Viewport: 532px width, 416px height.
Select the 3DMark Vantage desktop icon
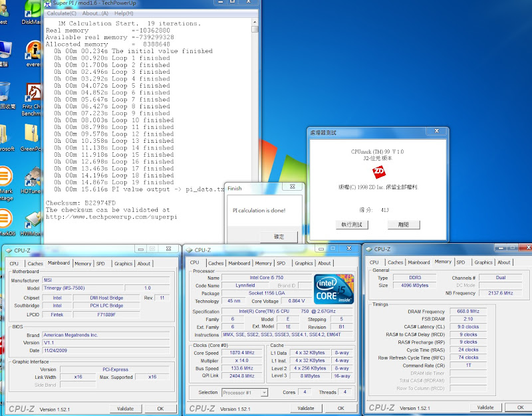(x=6, y=184)
